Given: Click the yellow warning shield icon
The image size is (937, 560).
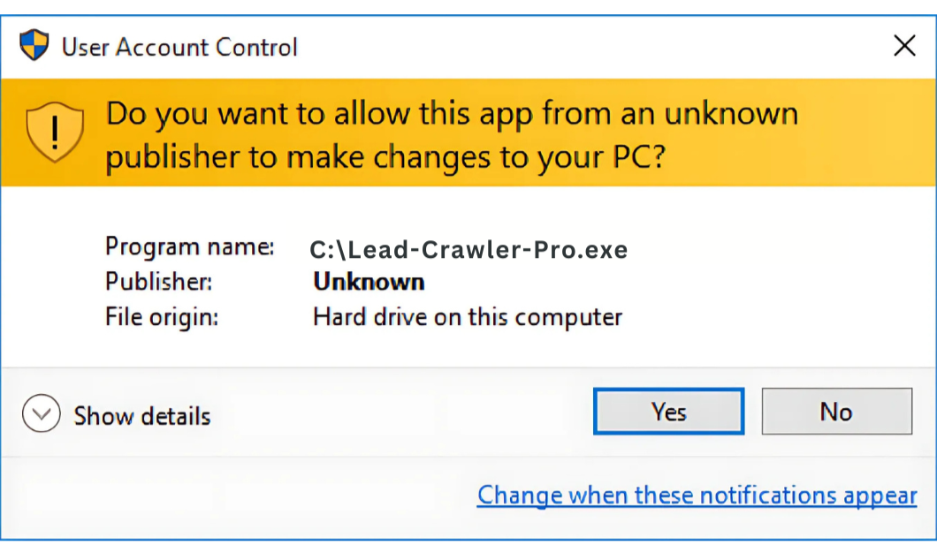Looking at the screenshot, I should point(55,132).
